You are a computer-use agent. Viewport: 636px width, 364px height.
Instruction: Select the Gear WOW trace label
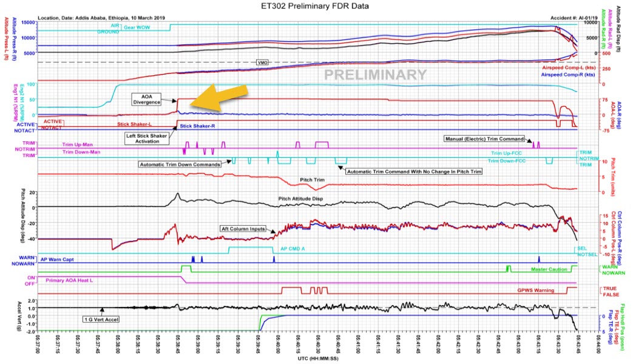click(136, 27)
